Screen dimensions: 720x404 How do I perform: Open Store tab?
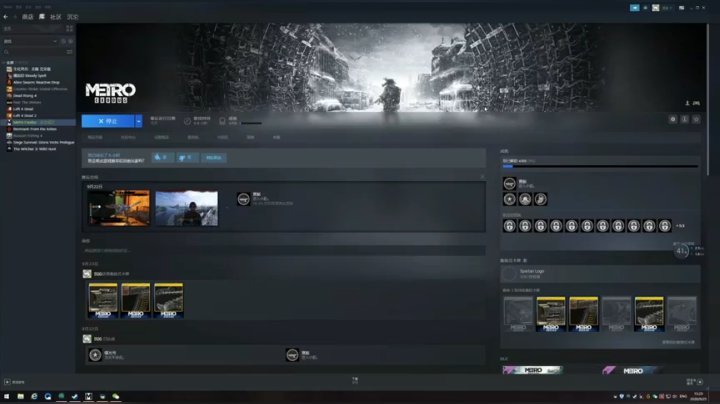click(x=28, y=17)
